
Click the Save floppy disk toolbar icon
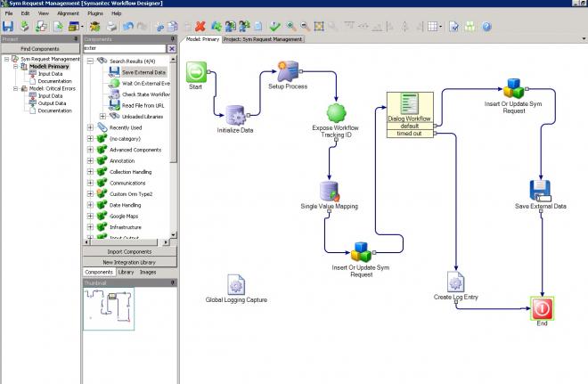(8, 27)
